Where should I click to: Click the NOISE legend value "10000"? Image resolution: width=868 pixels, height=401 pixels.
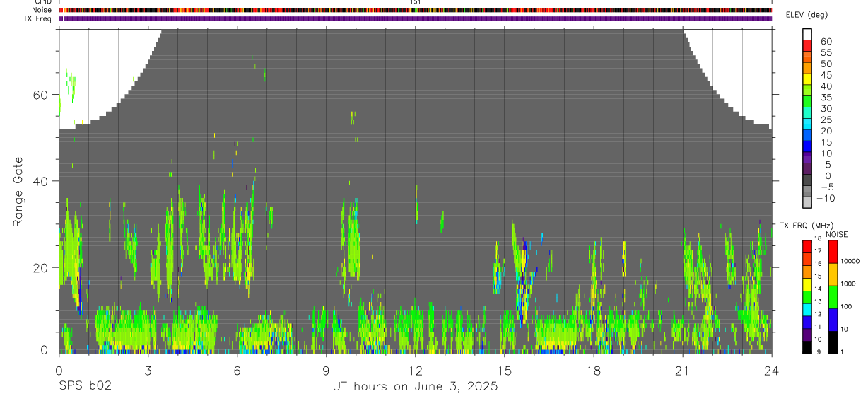click(x=850, y=262)
